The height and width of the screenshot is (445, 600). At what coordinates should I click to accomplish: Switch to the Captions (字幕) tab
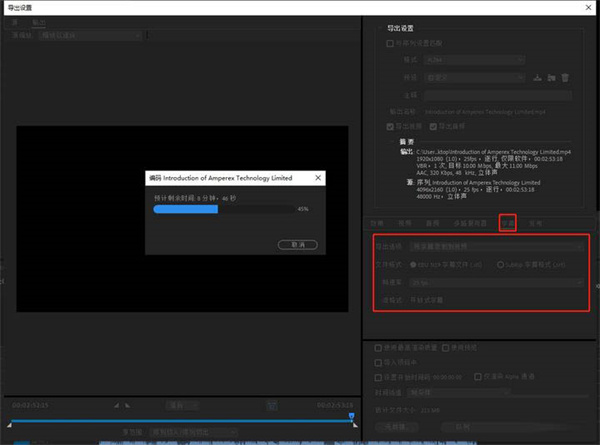point(507,223)
